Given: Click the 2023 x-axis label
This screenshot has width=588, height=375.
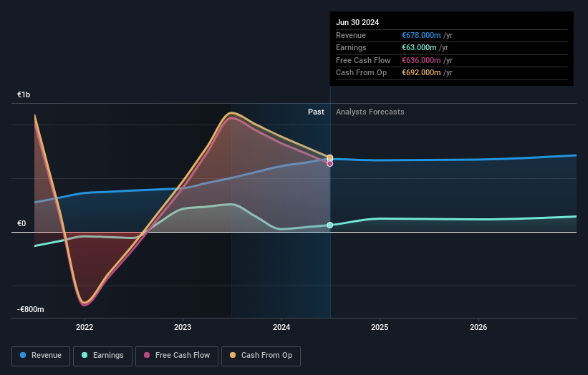Looking at the screenshot, I should coord(183,328).
